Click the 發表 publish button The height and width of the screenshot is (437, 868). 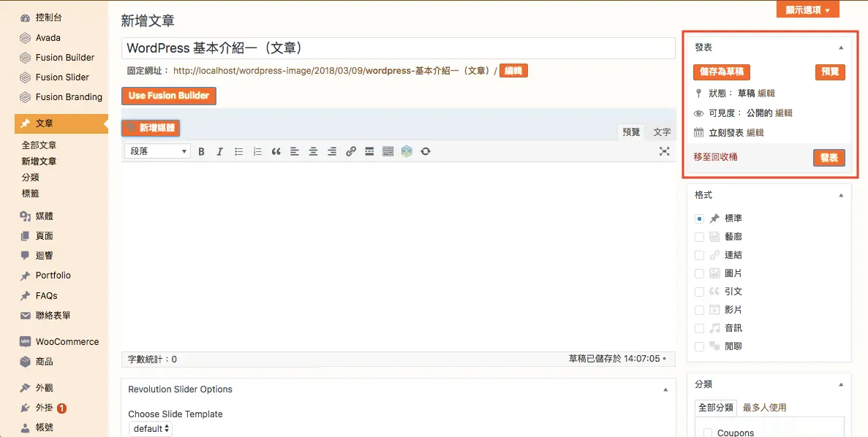(829, 158)
